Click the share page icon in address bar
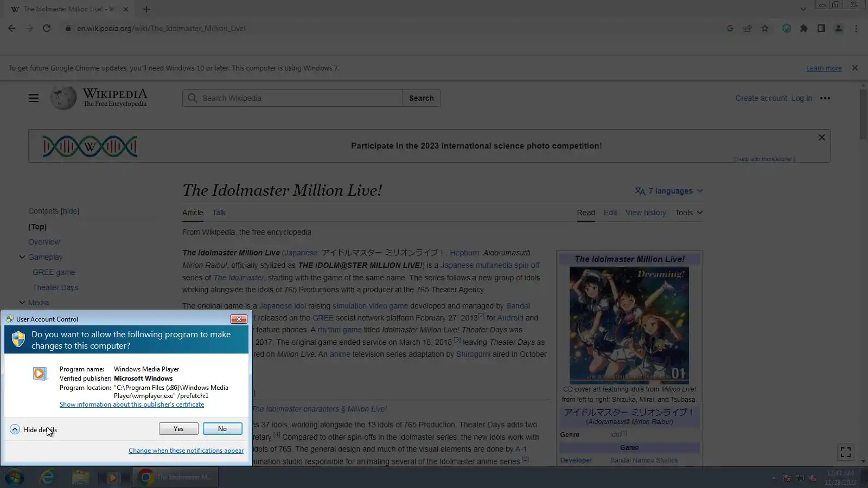Image resolution: width=868 pixels, height=488 pixels. click(748, 28)
